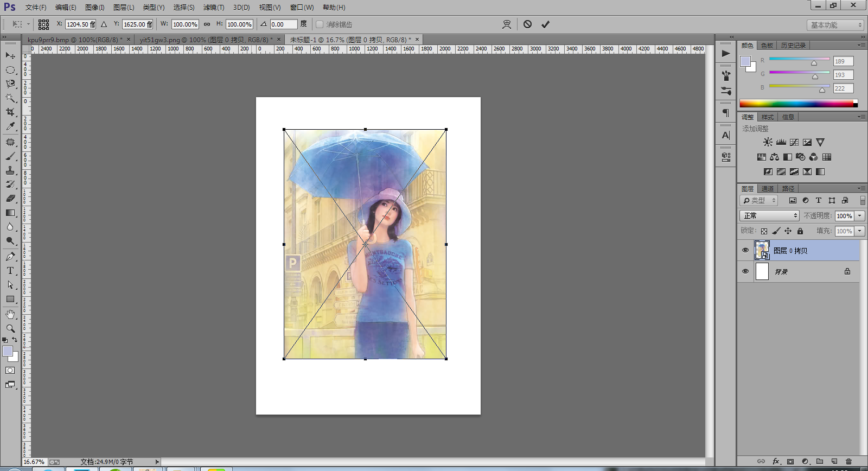Viewport: 868px width, 471px height.
Task: Select the Clone Stamp tool
Action: click(x=10, y=171)
